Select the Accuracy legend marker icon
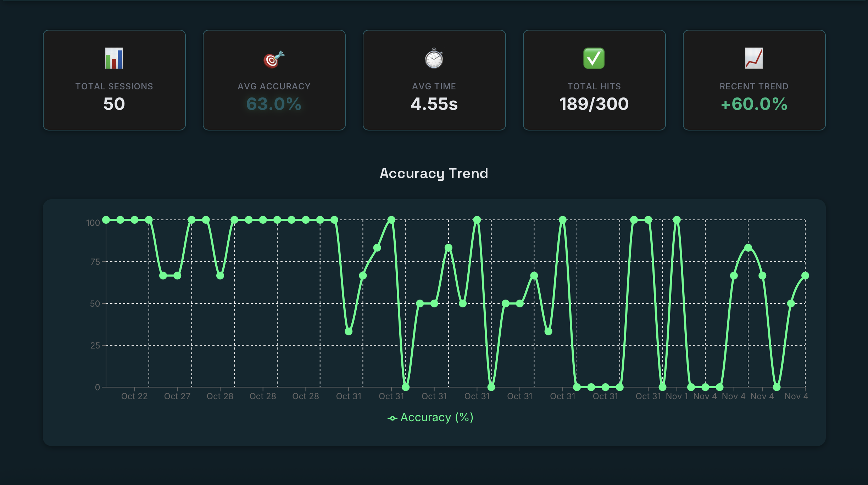The image size is (868, 485). click(393, 417)
